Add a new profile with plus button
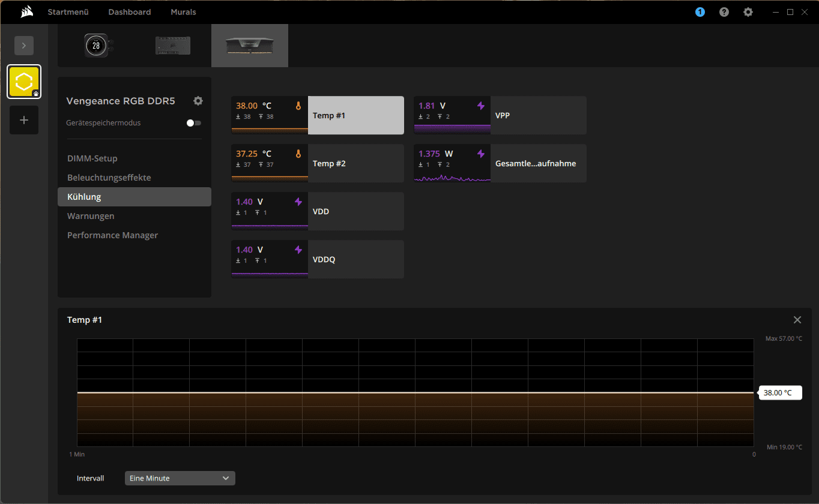 (x=24, y=120)
